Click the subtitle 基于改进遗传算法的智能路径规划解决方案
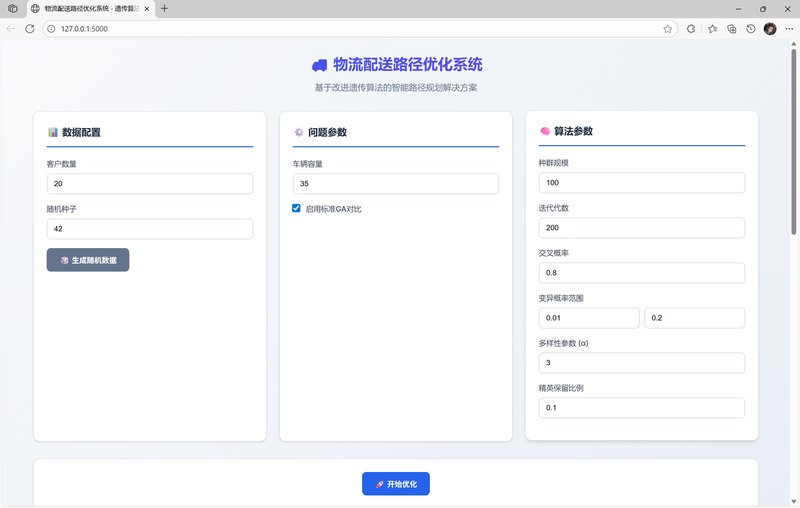 tap(395, 88)
